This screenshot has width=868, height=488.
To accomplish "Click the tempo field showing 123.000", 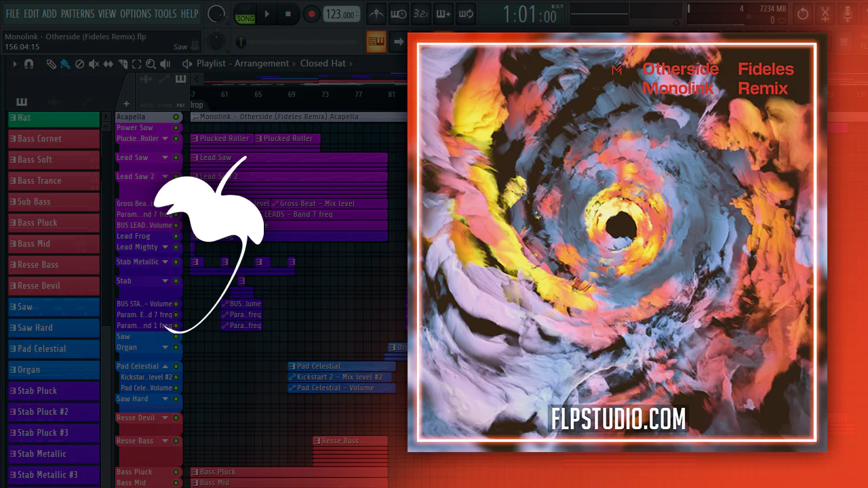I will [x=341, y=14].
